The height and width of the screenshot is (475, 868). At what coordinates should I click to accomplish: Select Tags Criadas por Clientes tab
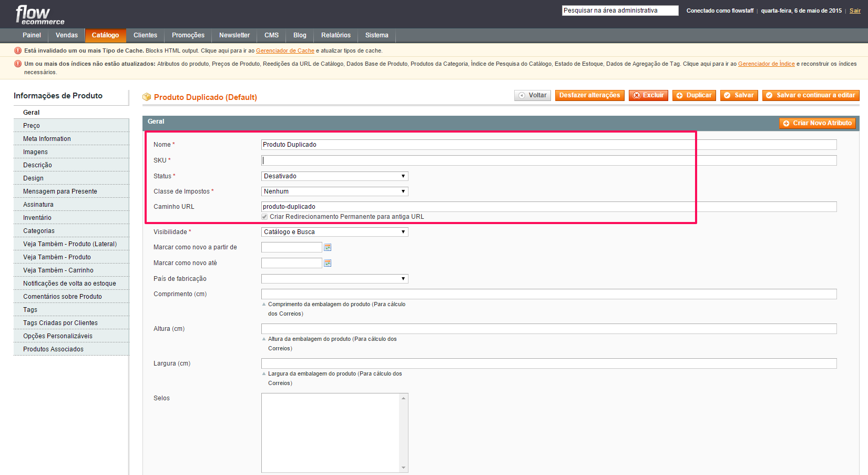(x=71, y=323)
